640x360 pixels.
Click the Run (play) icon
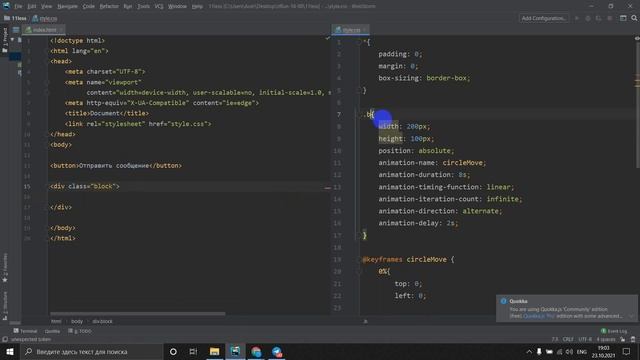[577, 18]
